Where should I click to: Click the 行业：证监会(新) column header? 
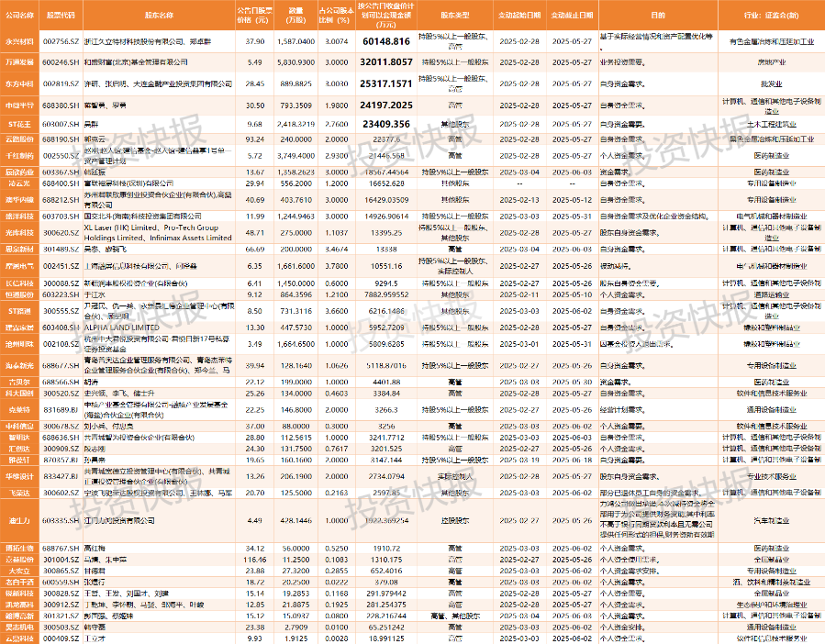(772, 16)
